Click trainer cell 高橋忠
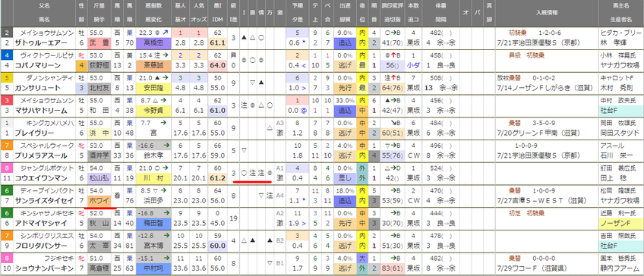Screen dimensions: 644x276 coord(154,42)
